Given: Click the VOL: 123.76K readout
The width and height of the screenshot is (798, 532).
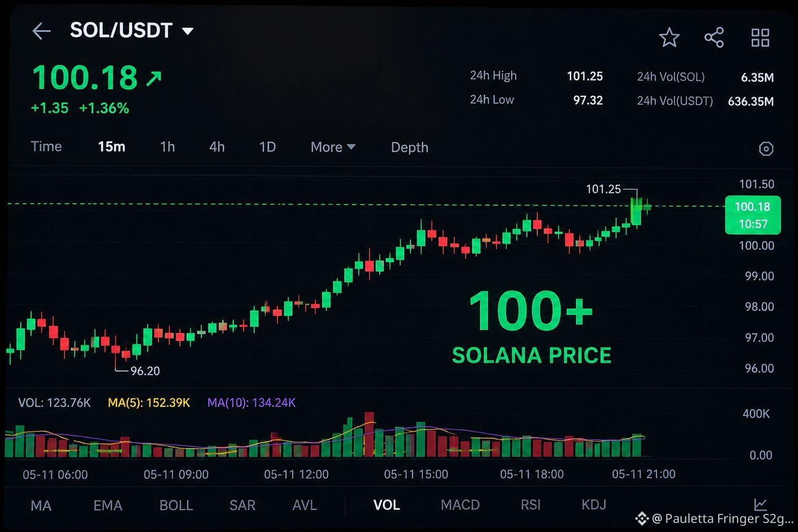Looking at the screenshot, I should pyautogui.click(x=55, y=403).
